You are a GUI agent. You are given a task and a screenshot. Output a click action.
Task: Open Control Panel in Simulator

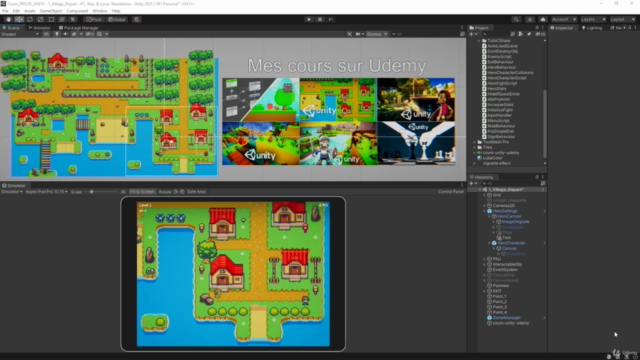point(450,191)
